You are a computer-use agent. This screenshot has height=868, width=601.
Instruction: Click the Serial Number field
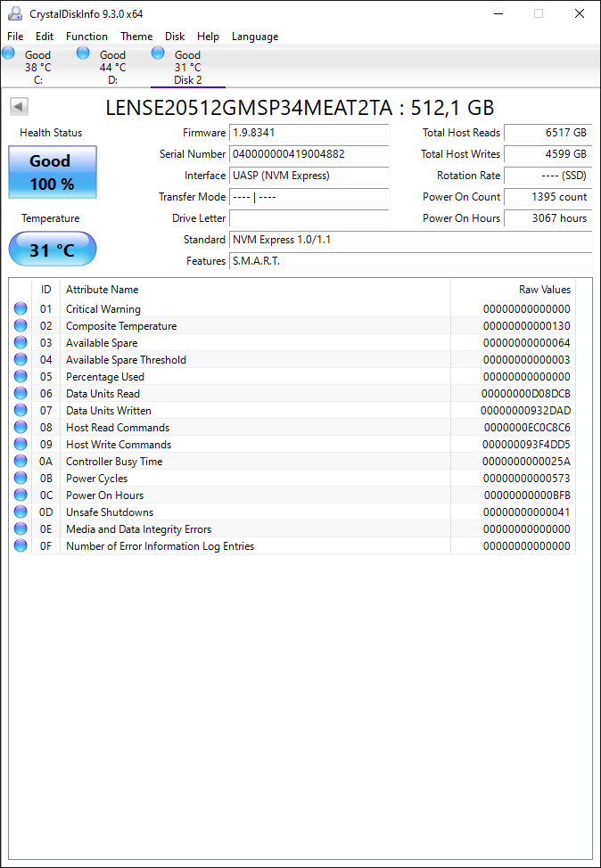point(309,154)
